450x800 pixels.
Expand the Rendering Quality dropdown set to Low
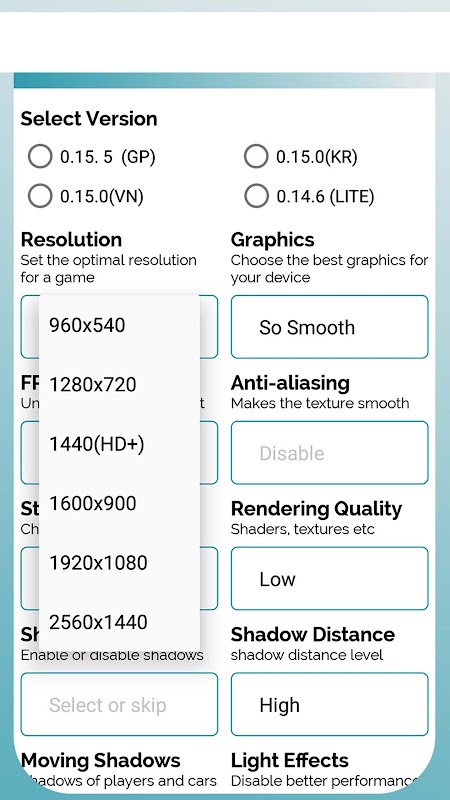pos(330,579)
